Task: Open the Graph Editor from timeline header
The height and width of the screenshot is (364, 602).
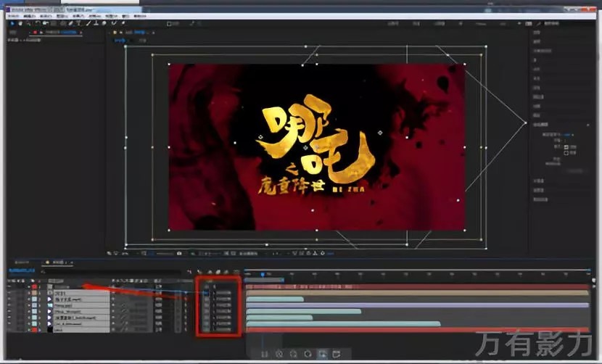Action: 234,273
